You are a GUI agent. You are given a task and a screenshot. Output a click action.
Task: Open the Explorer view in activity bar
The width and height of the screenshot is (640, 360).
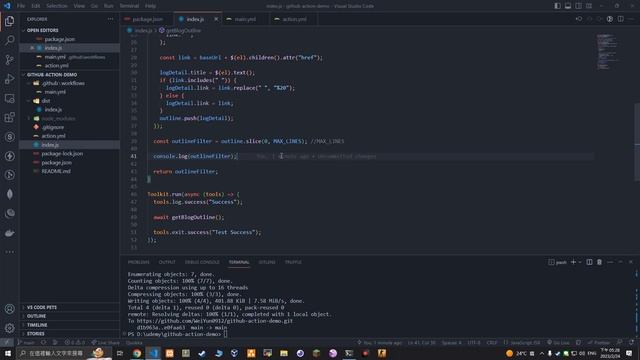tap(9, 21)
